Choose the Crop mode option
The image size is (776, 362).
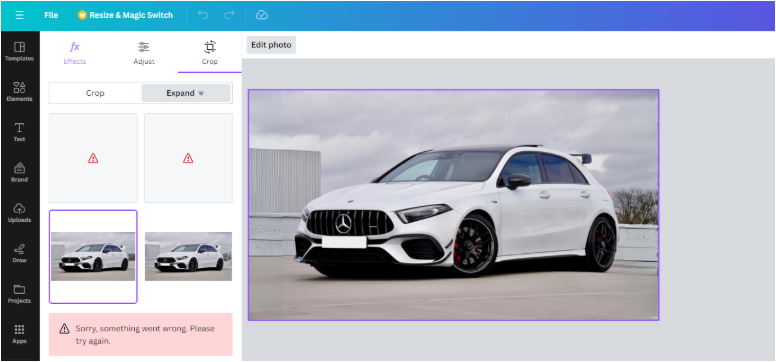point(95,93)
